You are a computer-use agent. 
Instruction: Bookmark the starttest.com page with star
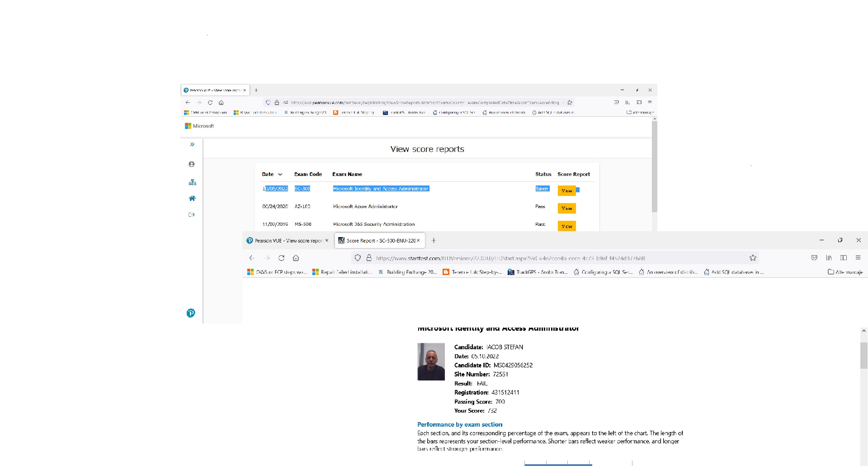tap(753, 258)
